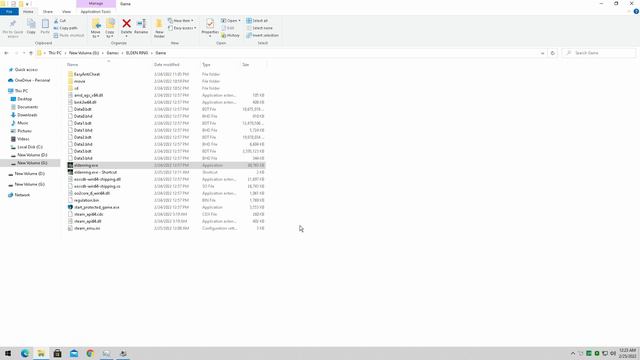The height and width of the screenshot is (360, 640).
Task: Open the recent locations dropdown arrow
Action: pos(24,53)
